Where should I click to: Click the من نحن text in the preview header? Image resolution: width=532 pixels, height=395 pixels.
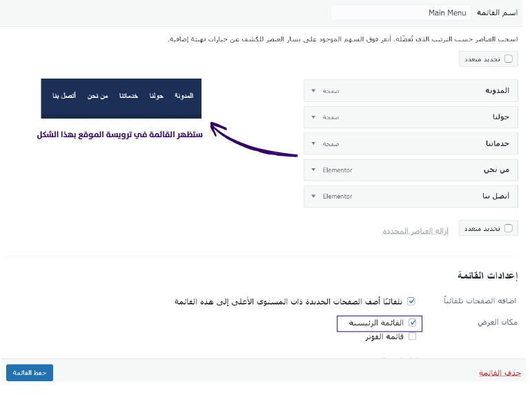98,96
